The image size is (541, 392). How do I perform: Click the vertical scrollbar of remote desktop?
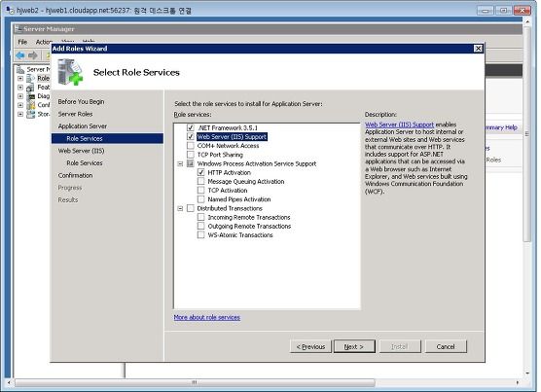click(x=526, y=134)
